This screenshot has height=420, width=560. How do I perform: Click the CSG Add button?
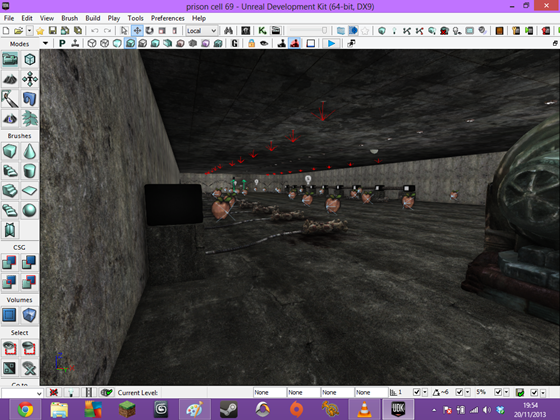[x=10, y=262]
